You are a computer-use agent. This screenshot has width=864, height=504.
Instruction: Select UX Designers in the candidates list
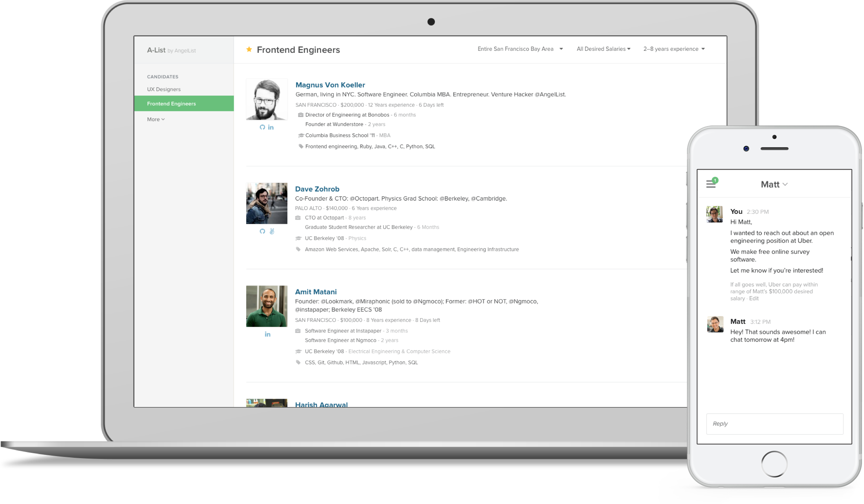tap(164, 89)
